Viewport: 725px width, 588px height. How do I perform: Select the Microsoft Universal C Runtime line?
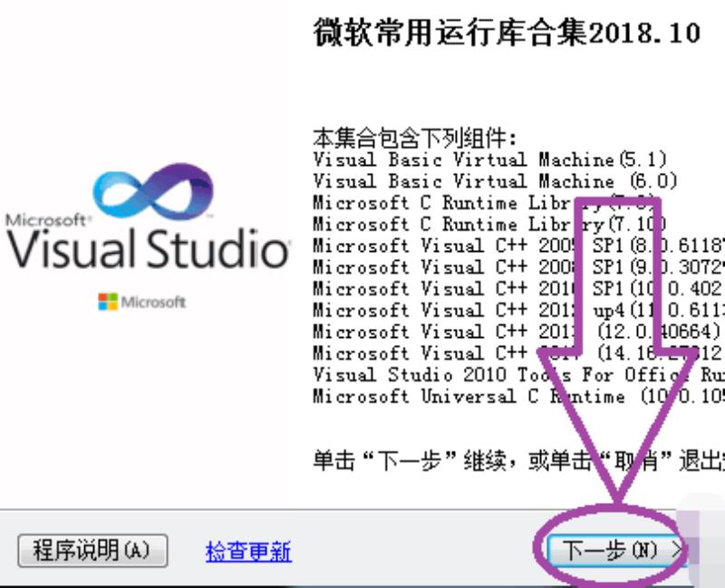pyautogui.click(x=519, y=396)
